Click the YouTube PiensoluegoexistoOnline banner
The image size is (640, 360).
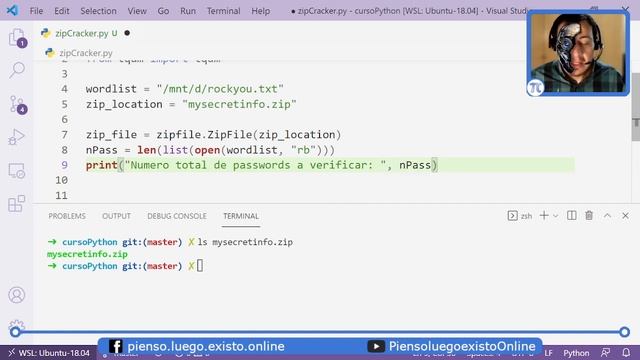pyautogui.click(x=451, y=347)
